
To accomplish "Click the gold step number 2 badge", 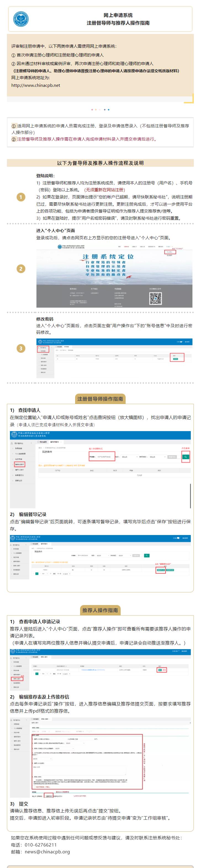I will pos(21,268).
